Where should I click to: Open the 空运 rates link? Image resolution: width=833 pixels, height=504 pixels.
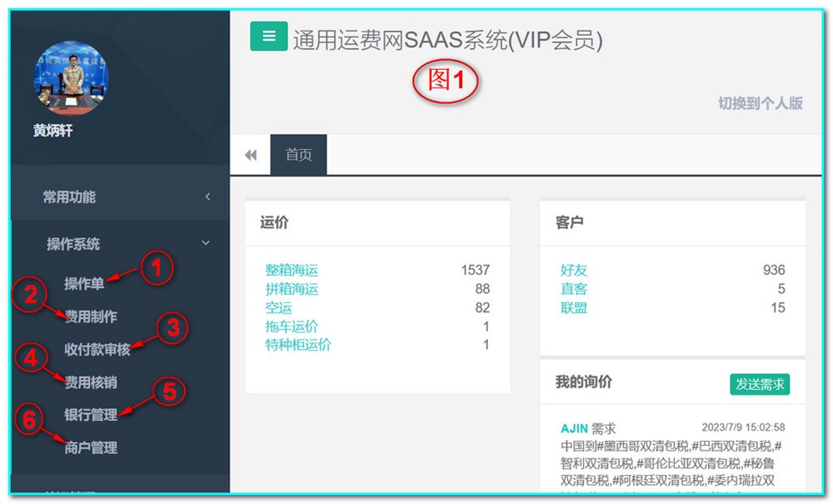pos(278,307)
